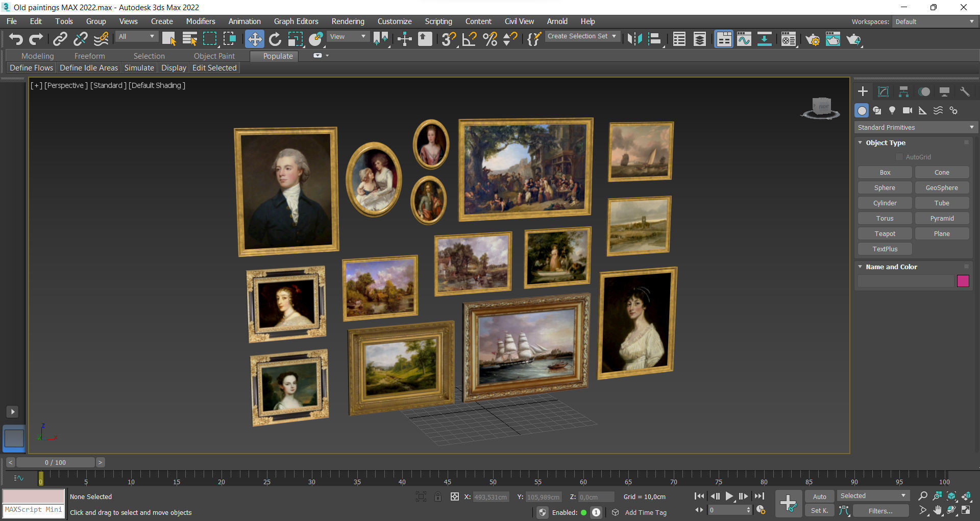Enable the AutoGrid checkbox
Image resolution: width=980 pixels, height=521 pixels.
[x=899, y=157]
